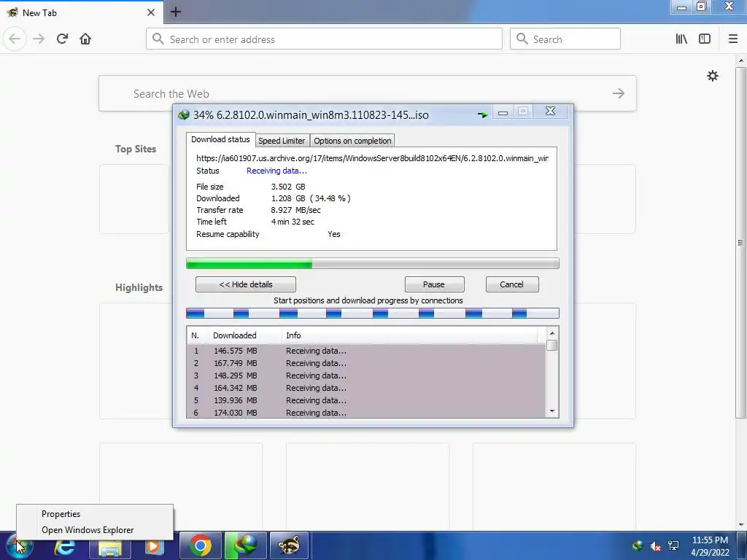747x560 pixels.
Task: Select connection row 174.030 MB
Action: [x=366, y=413]
